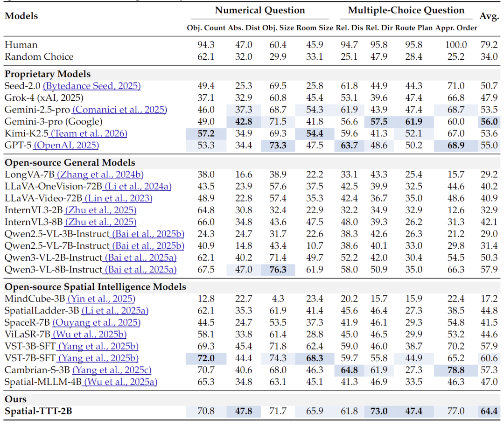The height and width of the screenshot is (426, 504).
Task: Click the bold 64.8 Cambrian-S-3B Rel. Dis value
Action: (x=350, y=370)
